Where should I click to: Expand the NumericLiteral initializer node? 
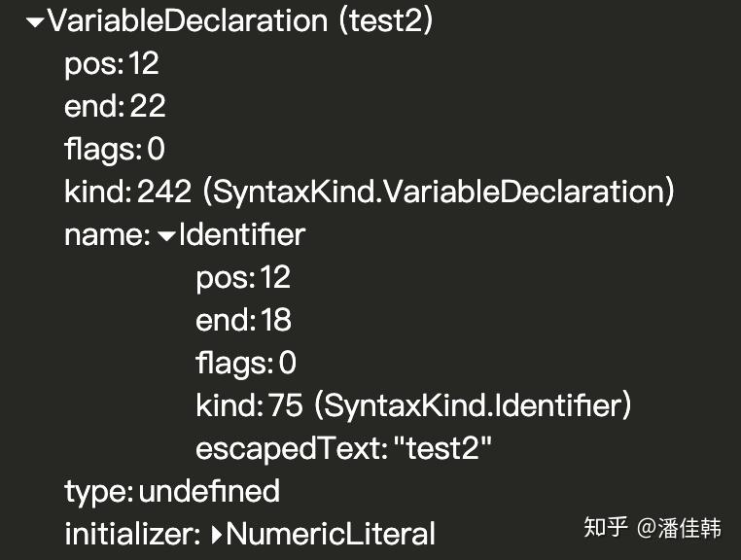(217, 534)
